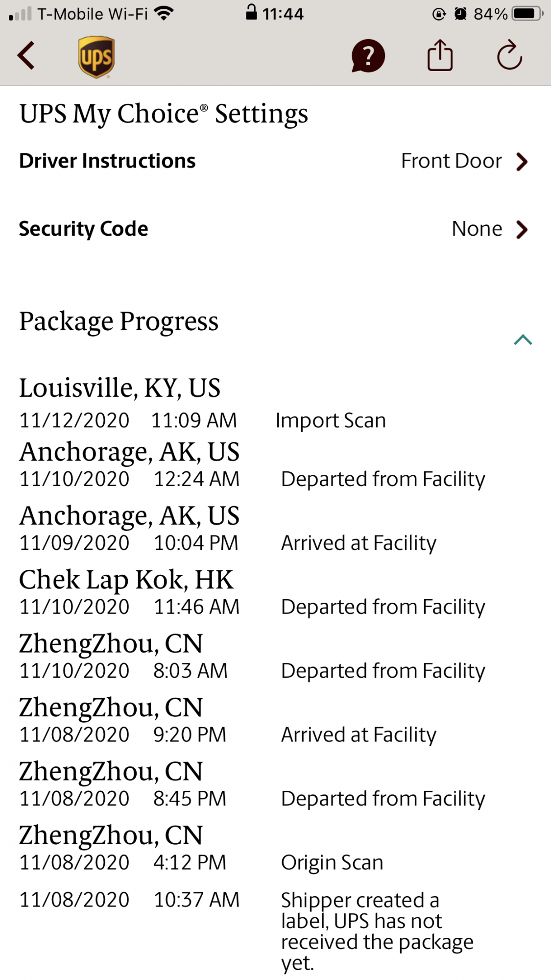Collapse the Package Progress section
551x980 pixels.
tap(523, 340)
